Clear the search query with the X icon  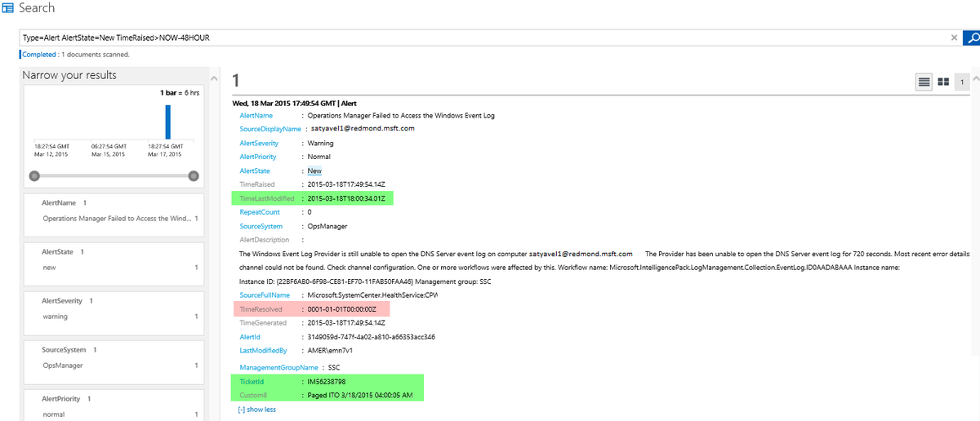click(x=955, y=38)
